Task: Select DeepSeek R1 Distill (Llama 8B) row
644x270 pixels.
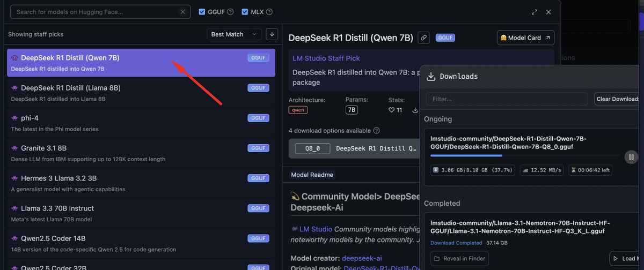Action: pos(141,92)
